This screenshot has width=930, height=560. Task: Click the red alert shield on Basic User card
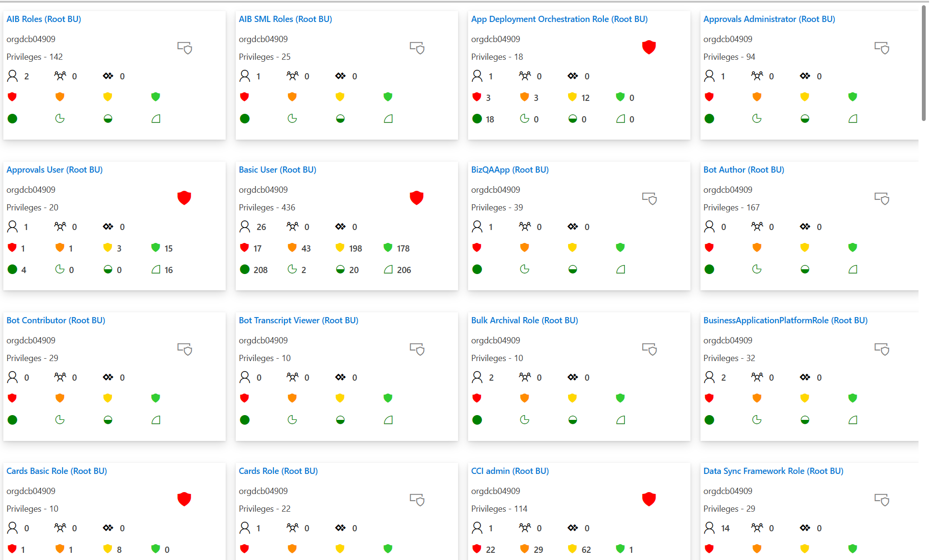[416, 198]
